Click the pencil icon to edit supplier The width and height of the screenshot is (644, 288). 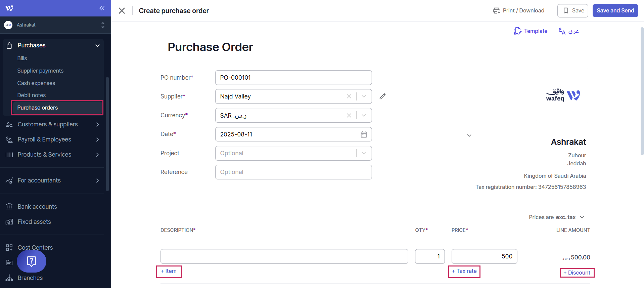382,96
